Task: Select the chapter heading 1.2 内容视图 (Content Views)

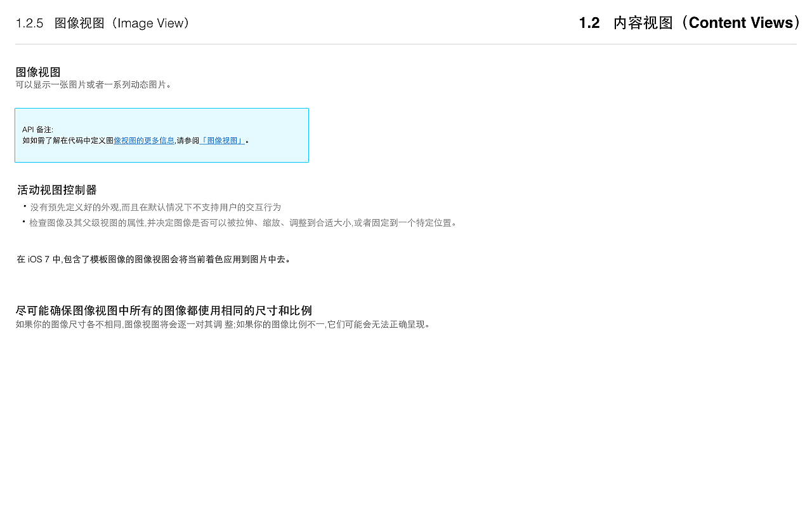Action: click(x=690, y=23)
